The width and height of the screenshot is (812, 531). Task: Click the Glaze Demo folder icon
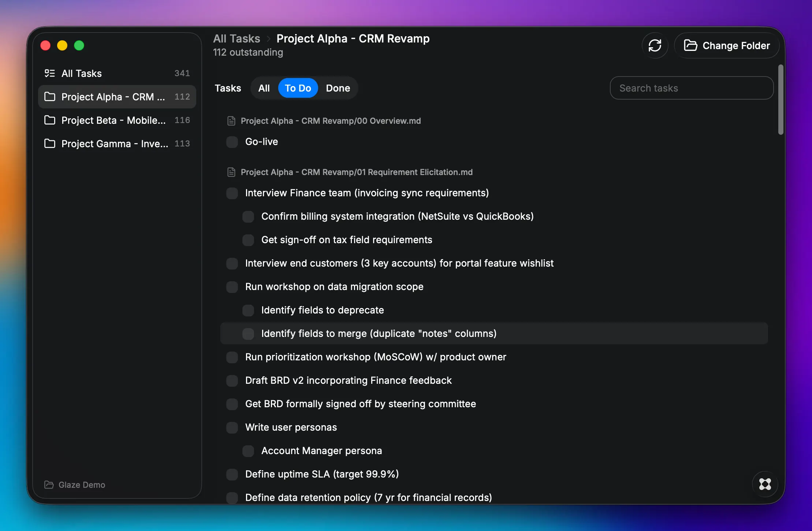pyautogui.click(x=49, y=484)
